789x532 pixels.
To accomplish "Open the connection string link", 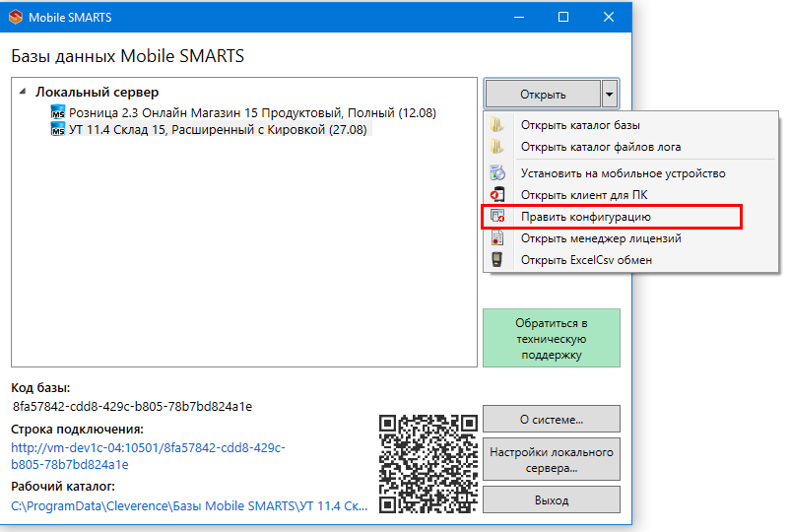I will (148, 455).
